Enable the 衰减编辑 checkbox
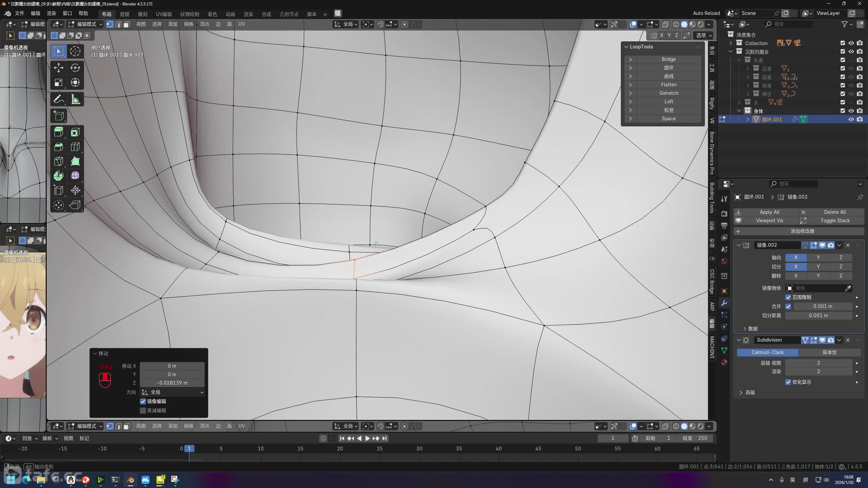The width and height of the screenshot is (868, 488). click(143, 410)
